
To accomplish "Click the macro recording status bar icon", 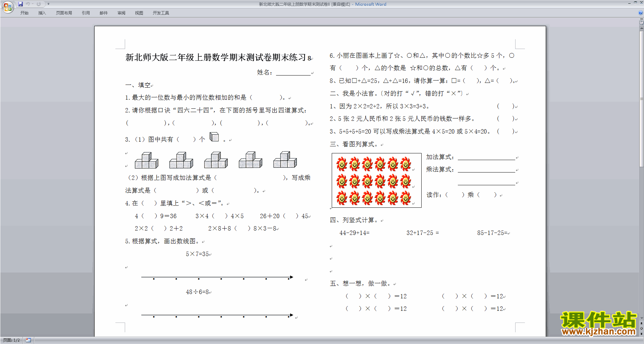I will point(29,340).
